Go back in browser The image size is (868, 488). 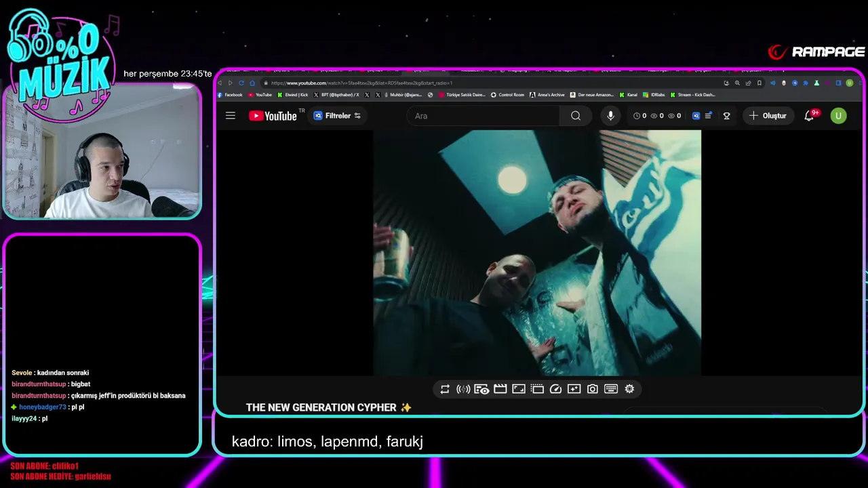pyautogui.click(x=220, y=83)
